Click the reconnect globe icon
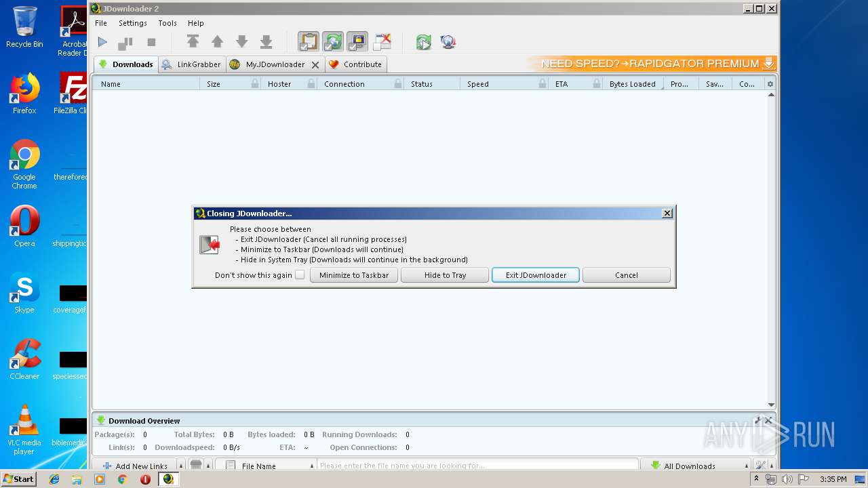 pos(448,42)
